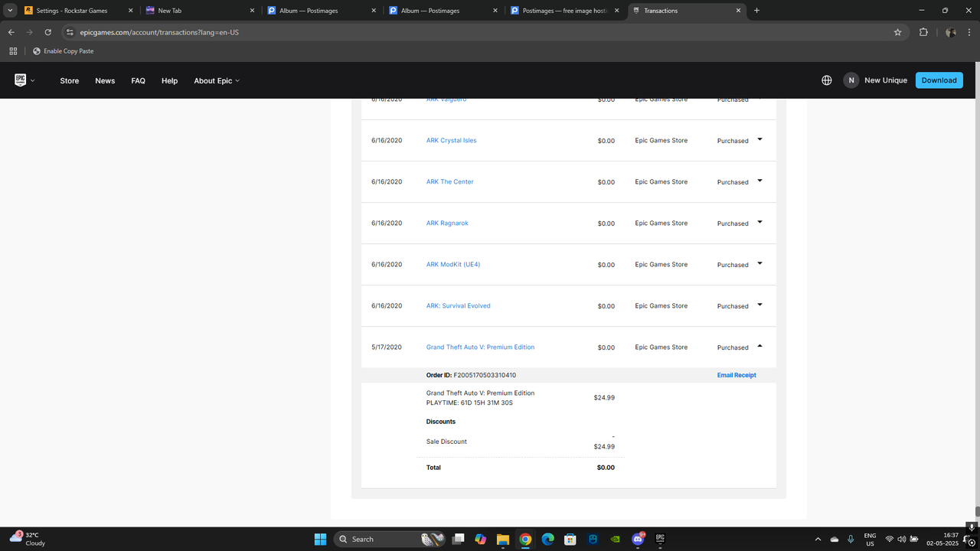Open the bookmarks bar apps grid
This screenshot has width=980, height=551.
[13, 51]
